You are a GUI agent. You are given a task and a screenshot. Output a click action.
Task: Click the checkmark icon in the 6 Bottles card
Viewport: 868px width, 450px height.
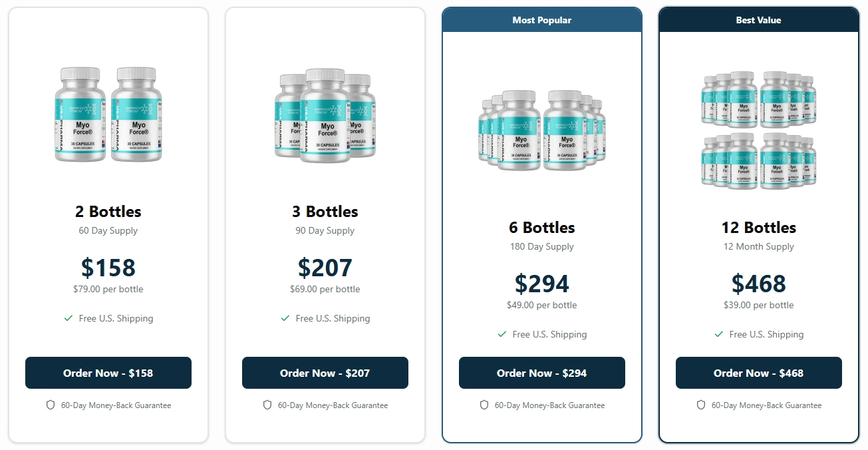click(502, 334)
